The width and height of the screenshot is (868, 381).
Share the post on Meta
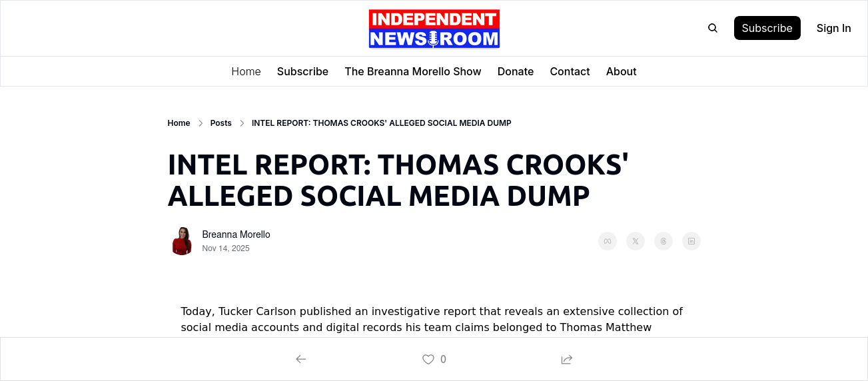608,241
